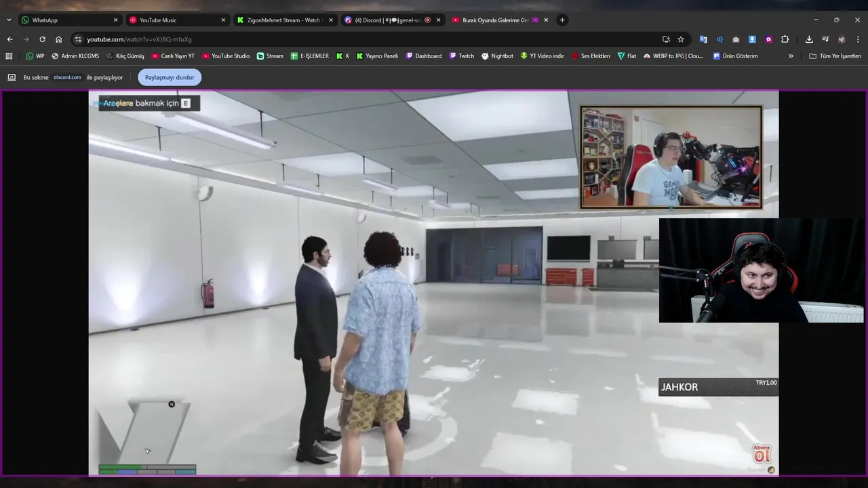The height and width of the screenshot is (488, 868).
Task: Go back to the previous page
Action: point(9,39)
